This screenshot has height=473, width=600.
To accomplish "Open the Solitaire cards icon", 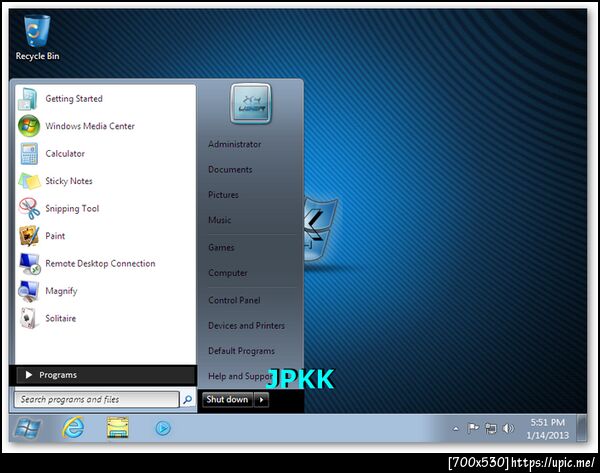I will pos(29,318).
